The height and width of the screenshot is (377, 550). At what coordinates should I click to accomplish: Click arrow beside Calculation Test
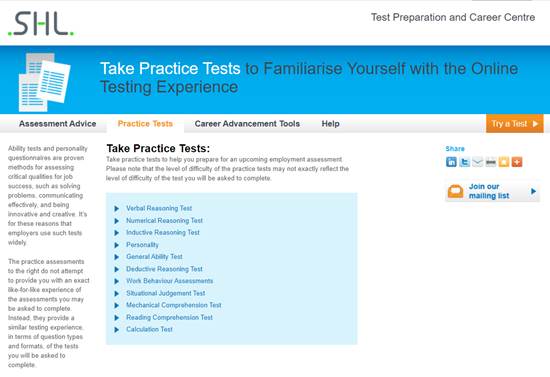click(x=117, y=330)
